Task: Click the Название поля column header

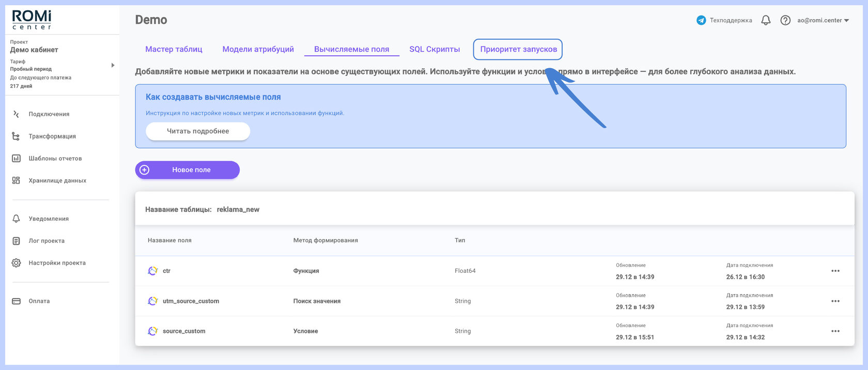Action: tap(169, 240)
